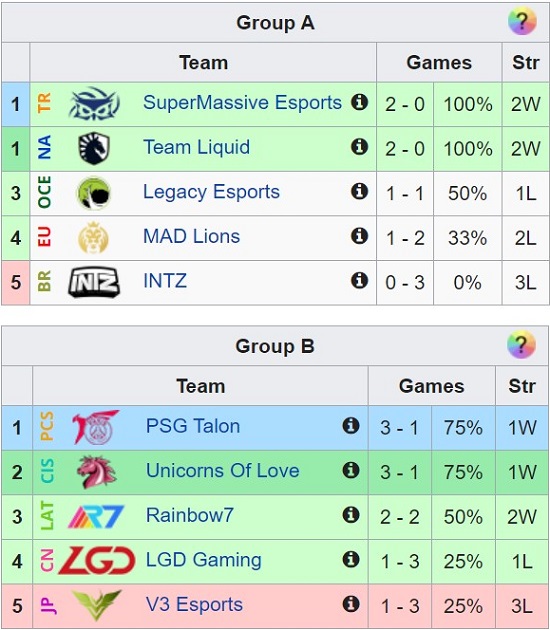The image size is (550, 630).
Task: Click the rainbow help icon in Group B
Action: tap(521, 345)
